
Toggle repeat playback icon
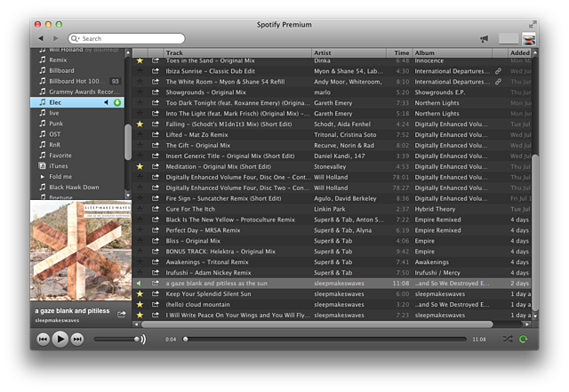click(x=523, y=339)
